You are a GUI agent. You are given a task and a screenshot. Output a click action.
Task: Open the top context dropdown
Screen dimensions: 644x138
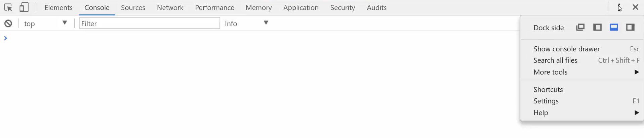click(x=46, y=24)
